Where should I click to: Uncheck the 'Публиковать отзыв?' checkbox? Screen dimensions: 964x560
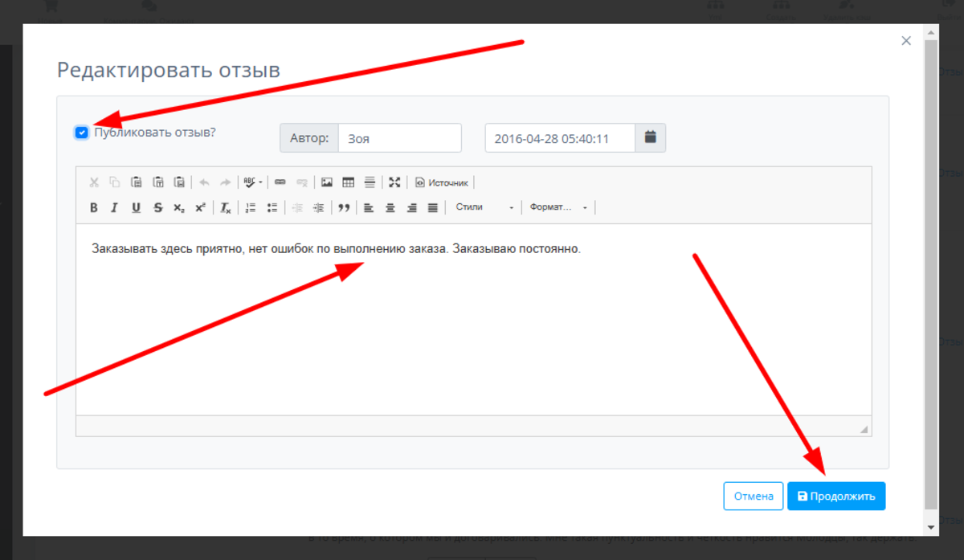tap(81, 133)
